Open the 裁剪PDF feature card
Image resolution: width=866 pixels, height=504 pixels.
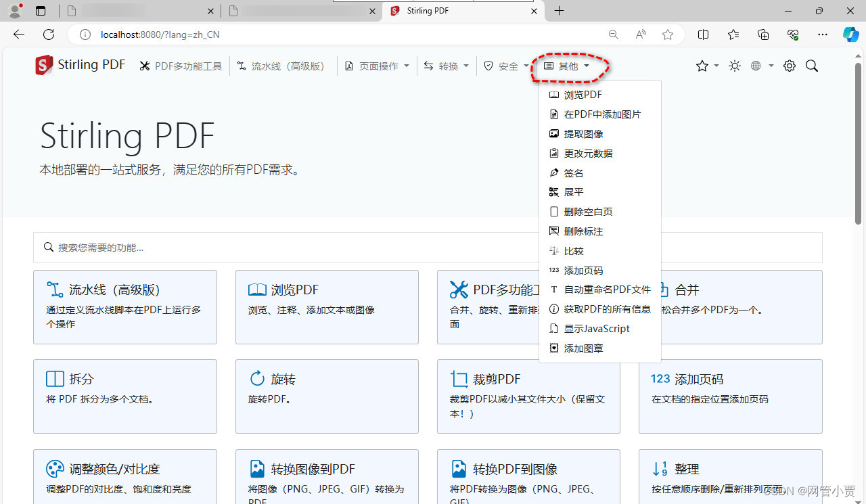pyautogui.click(x=528, y=396)
